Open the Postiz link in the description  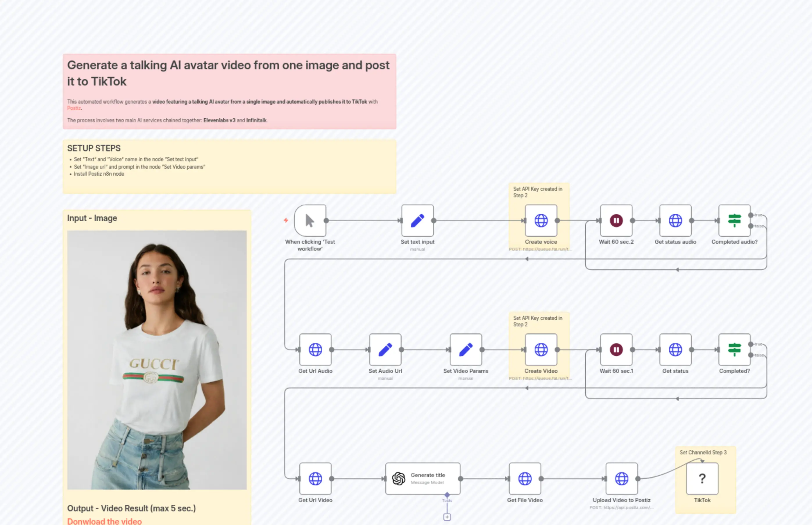(74, 108)
